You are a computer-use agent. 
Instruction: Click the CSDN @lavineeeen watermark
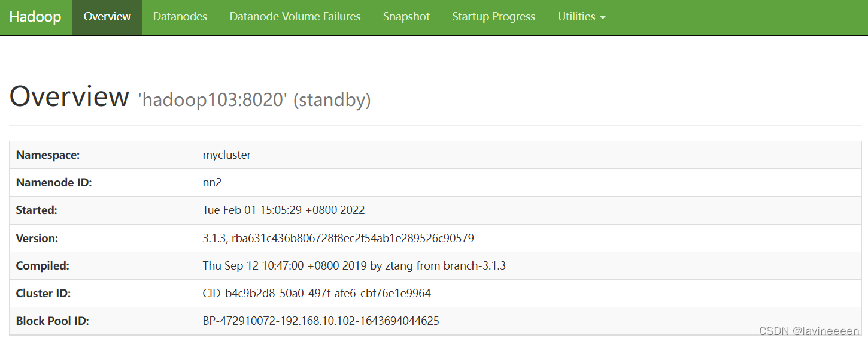(x=809, y=331)
